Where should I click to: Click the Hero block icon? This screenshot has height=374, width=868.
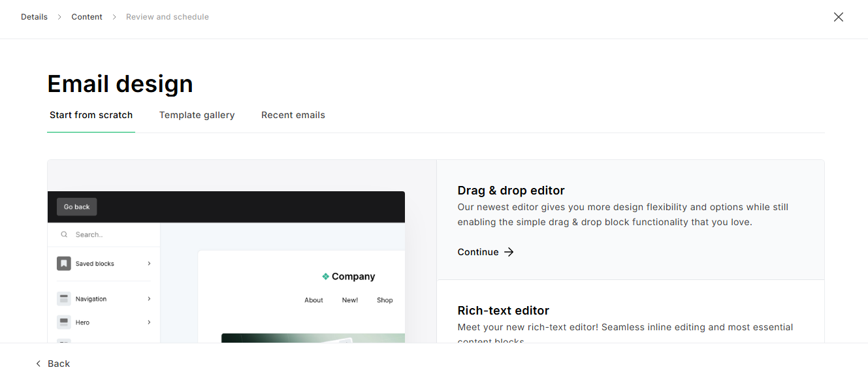[63, 322]
